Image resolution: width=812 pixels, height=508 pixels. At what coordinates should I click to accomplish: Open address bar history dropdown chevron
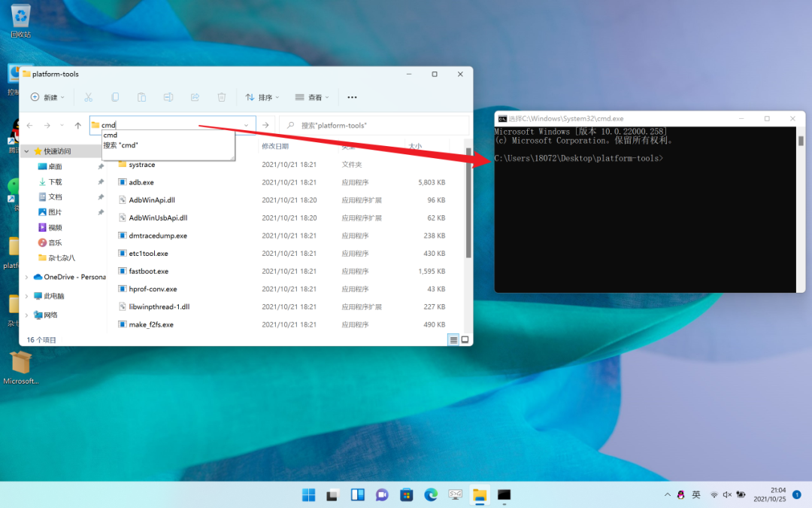tap(246, 125)
